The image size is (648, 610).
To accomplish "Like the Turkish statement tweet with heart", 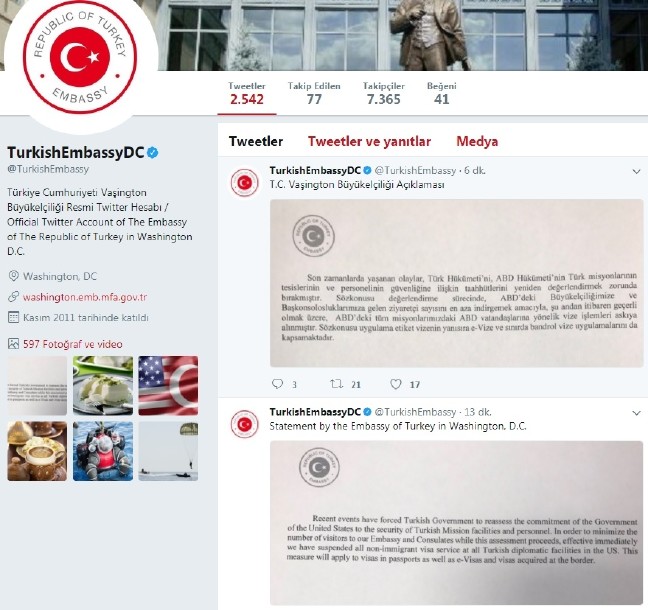I will (395, 384).
